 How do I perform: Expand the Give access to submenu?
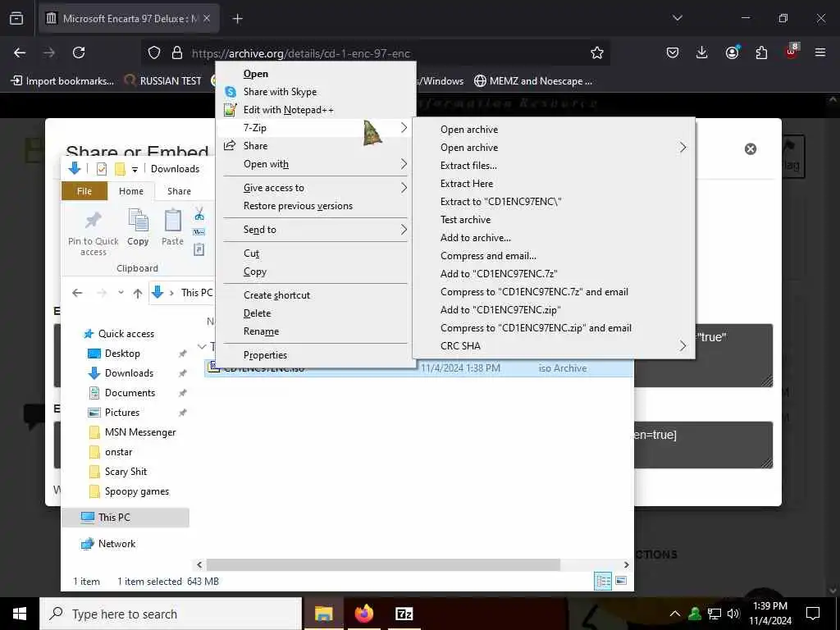[316, 188]
